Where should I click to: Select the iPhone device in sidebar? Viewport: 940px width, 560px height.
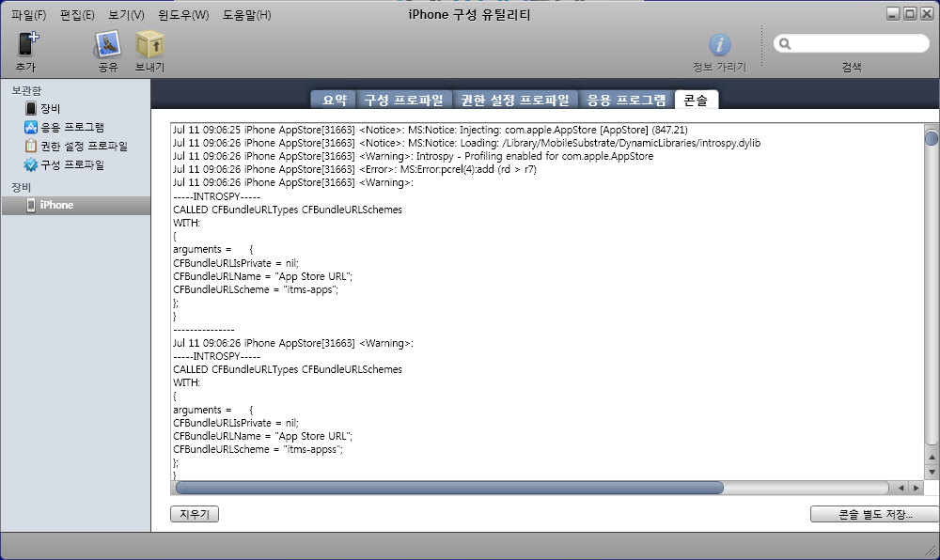click(x=56, y=205)
